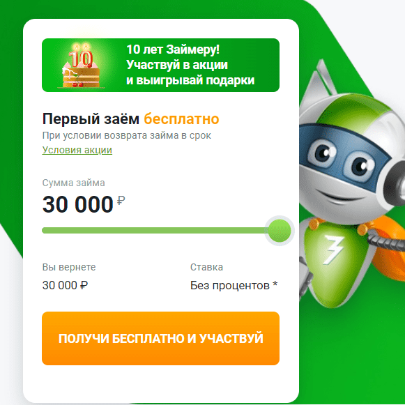Click the Первый заём бесплатно heading

click(x=131, y=119)
